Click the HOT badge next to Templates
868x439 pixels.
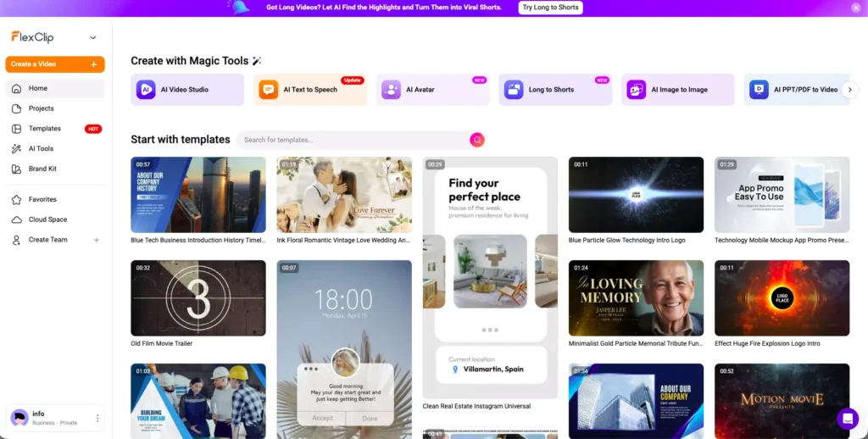pyautogui.click(x=93, y=129)
